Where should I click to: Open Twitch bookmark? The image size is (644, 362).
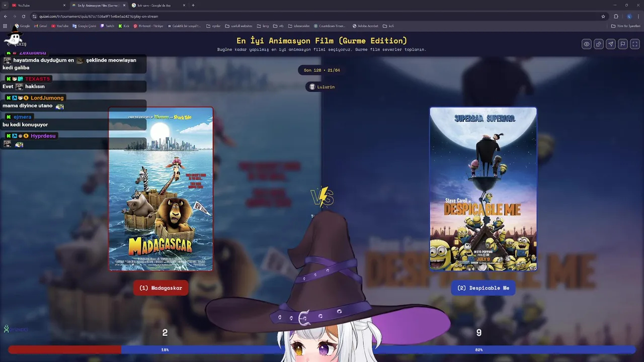108,26
